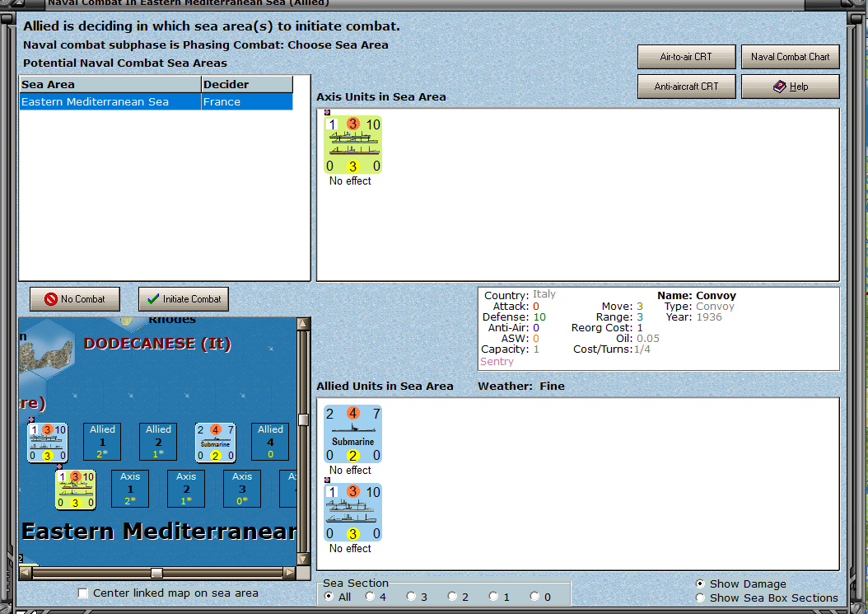Click the Initiate Combat button
Viewport: 868px width, 614px height.
pos(183,299)
